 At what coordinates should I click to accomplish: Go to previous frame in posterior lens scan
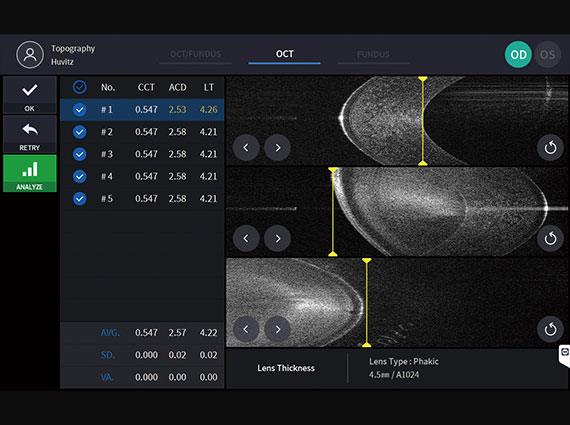pyautogui.click(x=246, y=329)
